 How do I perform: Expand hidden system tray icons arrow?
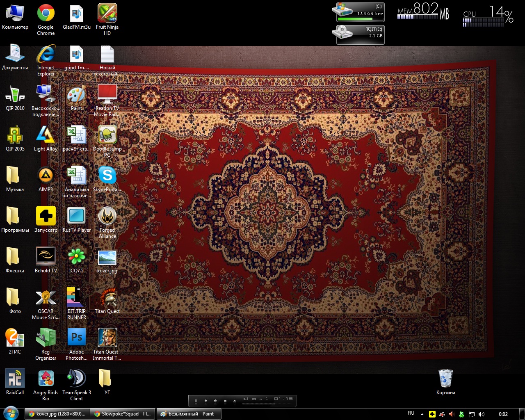[422, 414]
